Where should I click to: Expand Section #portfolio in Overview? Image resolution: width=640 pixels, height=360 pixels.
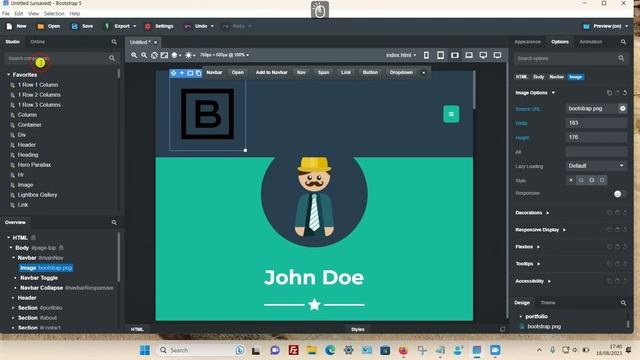[x=13, y=308]
